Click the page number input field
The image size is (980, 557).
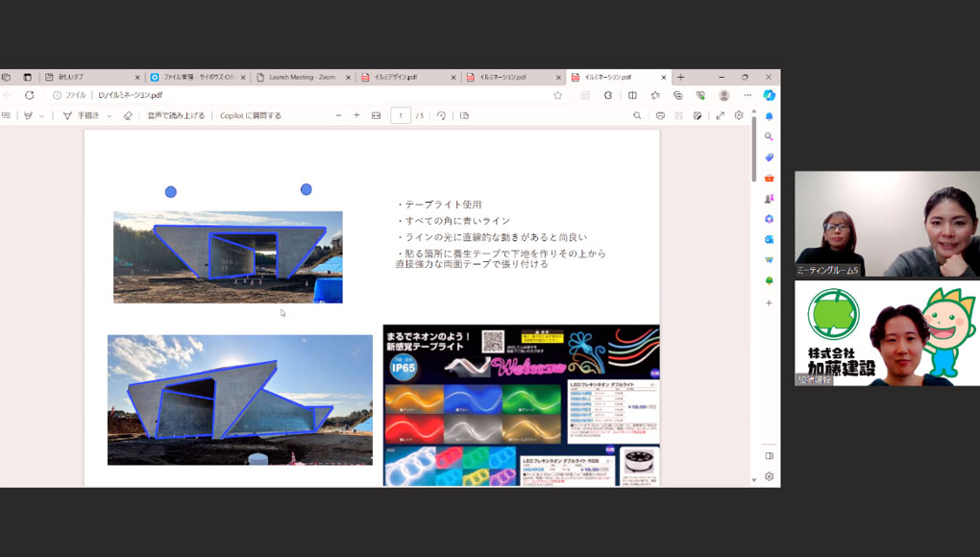401,115
